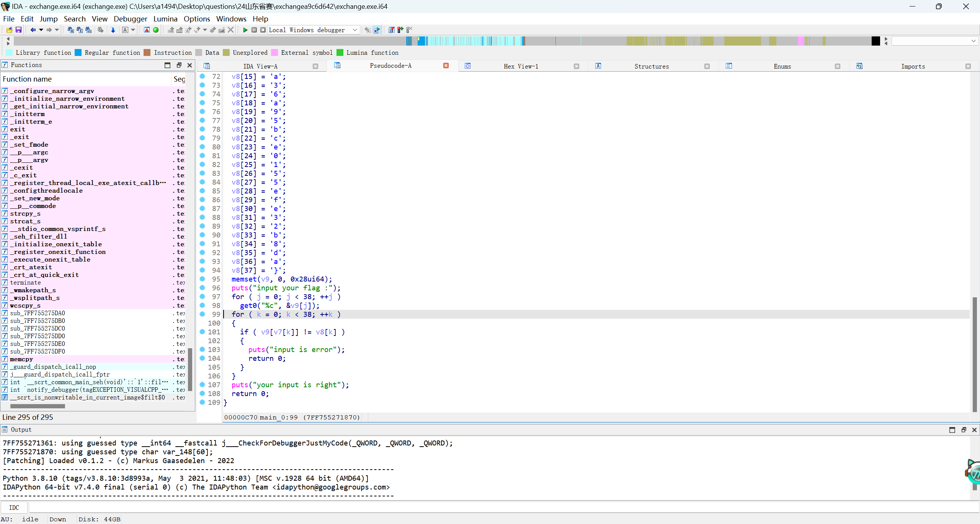The width and height of the screenshot is (980, 524).
Task: Click the Convert to string icon
Action: pos(188,30)
